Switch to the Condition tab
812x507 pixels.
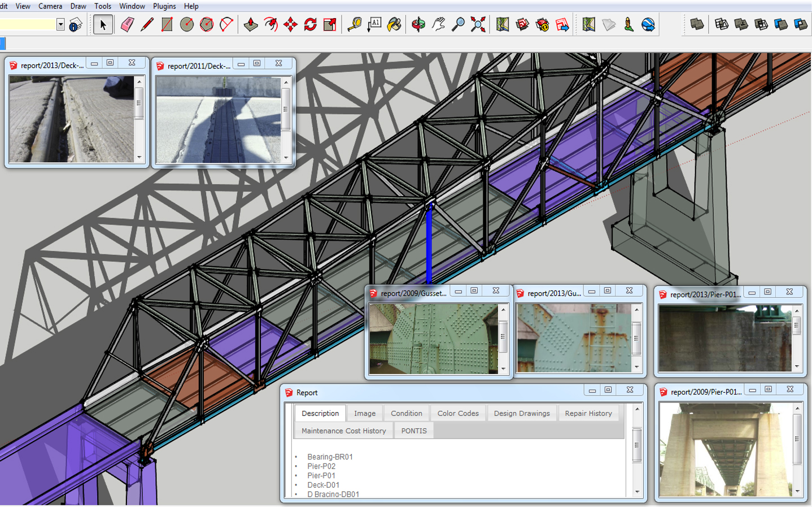click(x=406, y=413)
